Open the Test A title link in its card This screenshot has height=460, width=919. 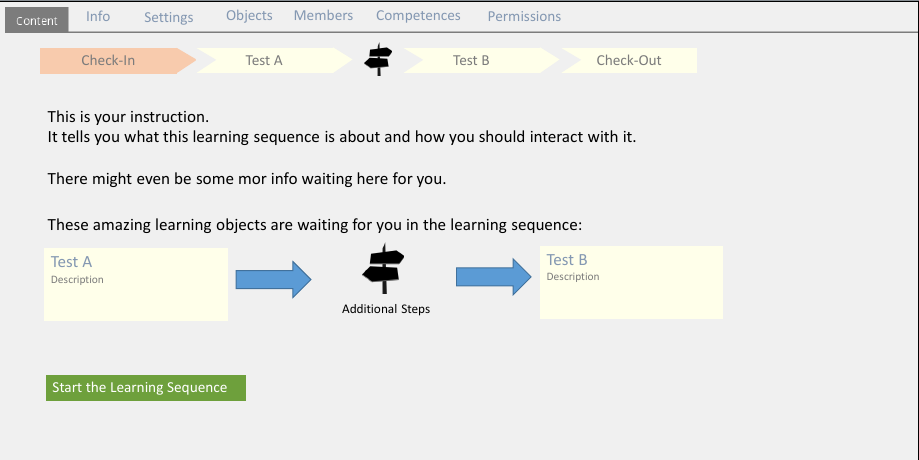(x=72, y=262)
